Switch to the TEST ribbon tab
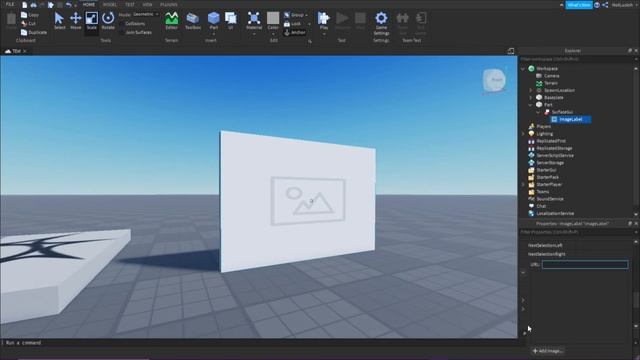 [x=130, y=4]
